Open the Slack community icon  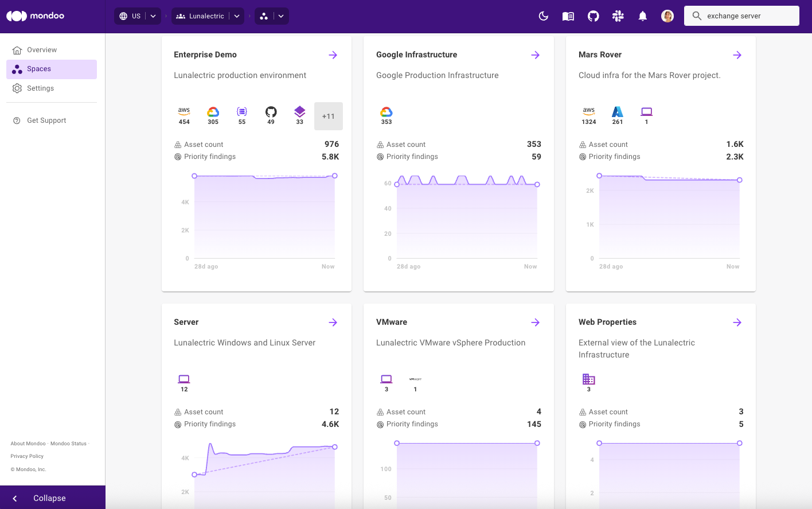[x=618, y=15]
